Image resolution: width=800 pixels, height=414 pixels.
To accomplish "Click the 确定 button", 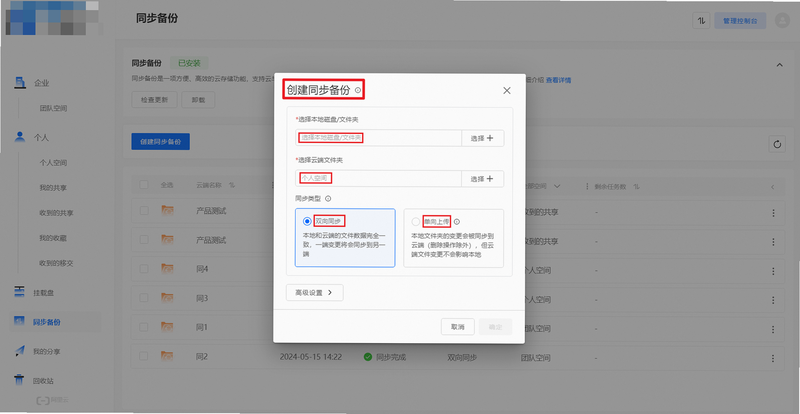I will click(x=495, y=327).
